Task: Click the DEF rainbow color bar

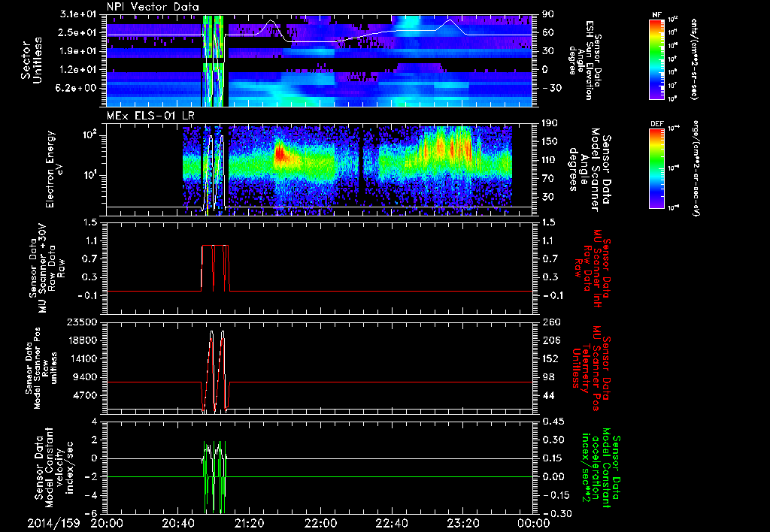Action: [657, 168]
